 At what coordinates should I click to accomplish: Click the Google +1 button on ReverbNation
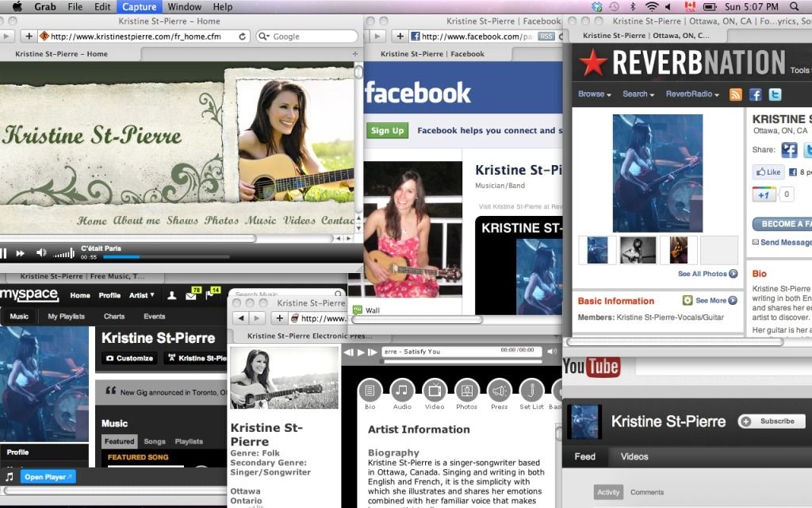(x=764, y=194)
